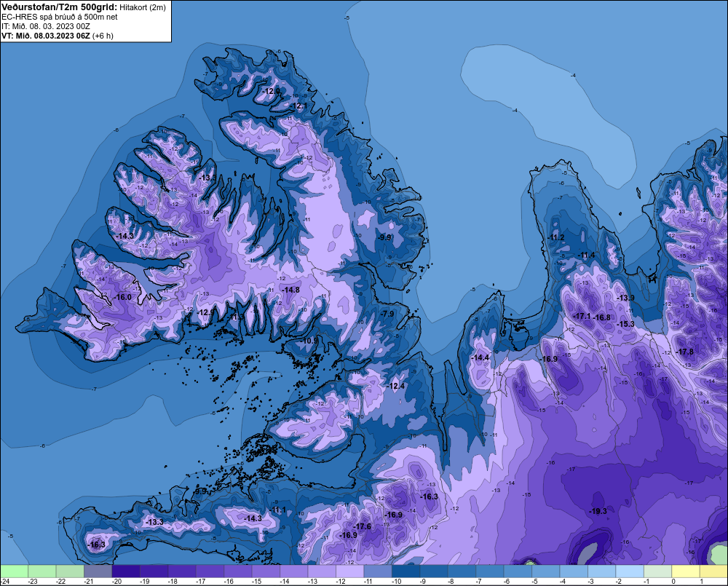Click the legend scale number 1

pyautogui.click(x=702, y=582)
